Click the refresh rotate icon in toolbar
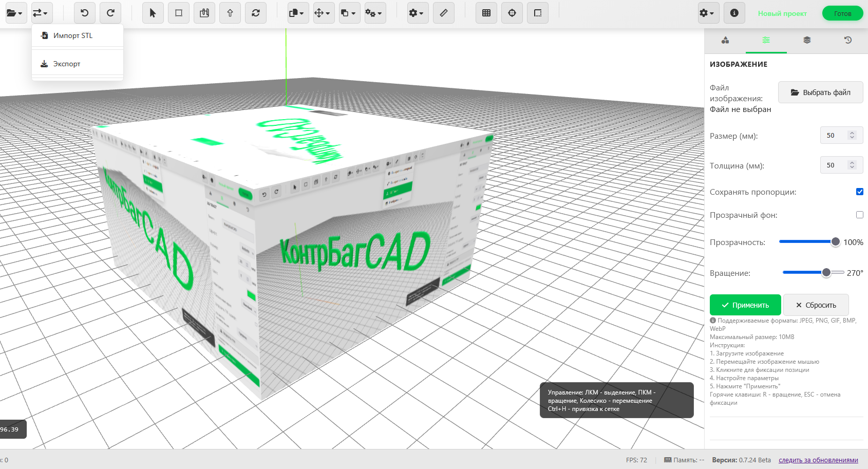Screen dimensions: 868x469 tap(255, 13)
